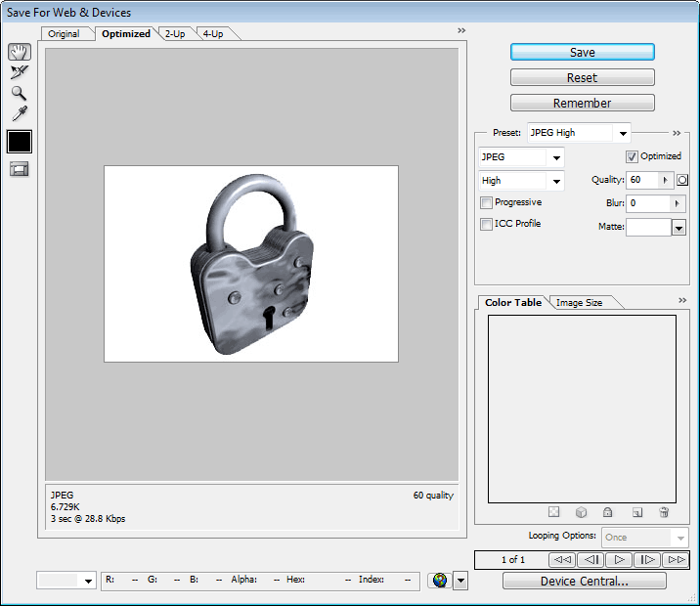700x606 pixels.
Task: Select the Eyedropper tool
Action: (20, 113)
